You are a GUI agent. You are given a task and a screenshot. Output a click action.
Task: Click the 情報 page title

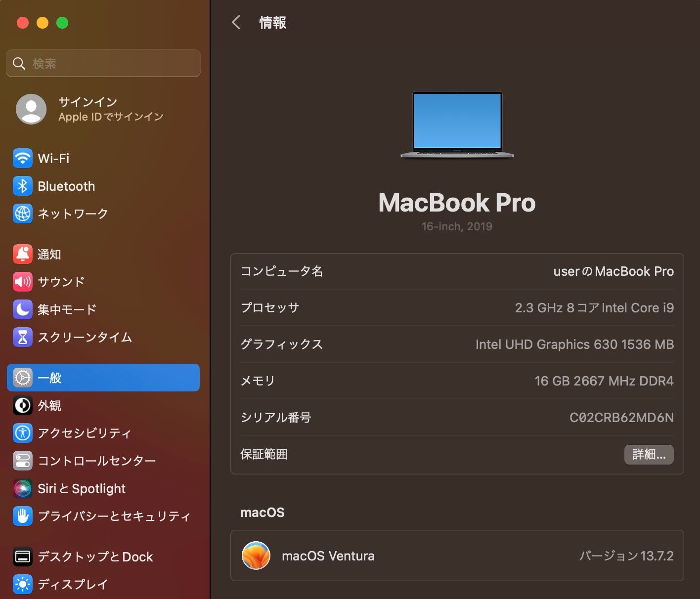[x=272, y=22]
